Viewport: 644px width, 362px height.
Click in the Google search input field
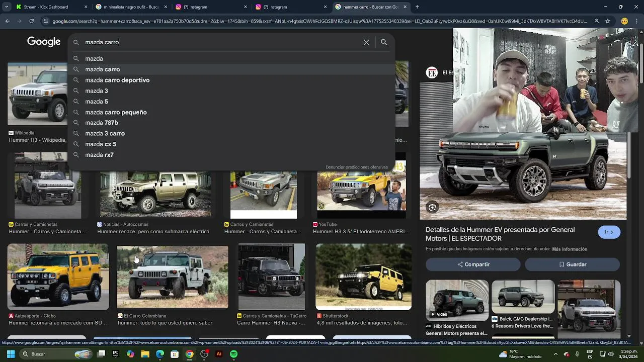(x=221, y=42)
